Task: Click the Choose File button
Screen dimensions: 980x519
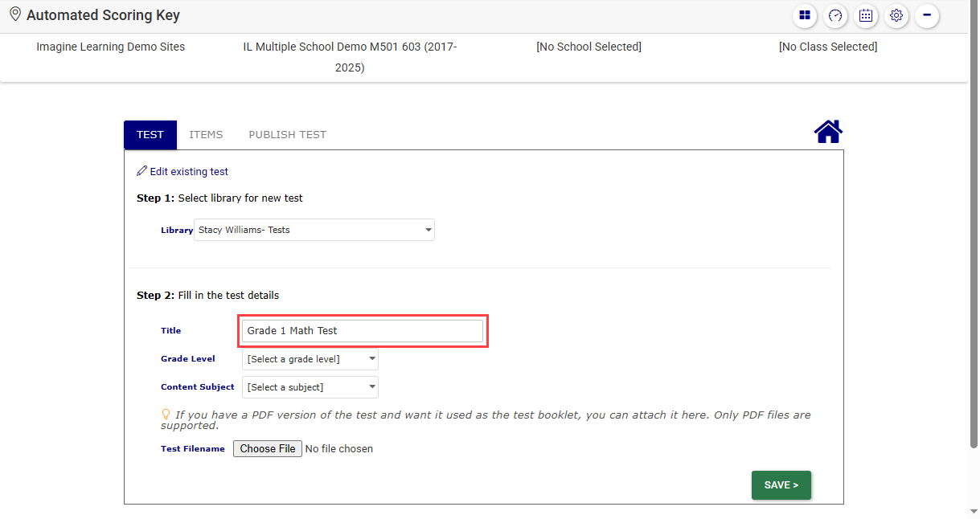Action: [x=268, y=449]
